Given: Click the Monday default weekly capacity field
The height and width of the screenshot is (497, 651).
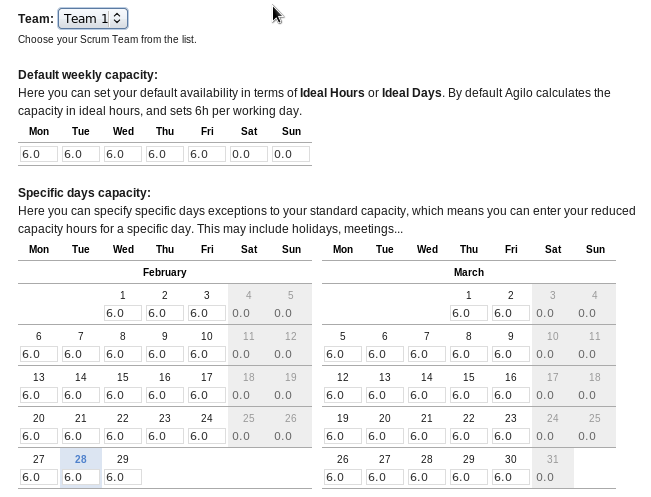Looking at the screenshot, I should tap(39, 154).
